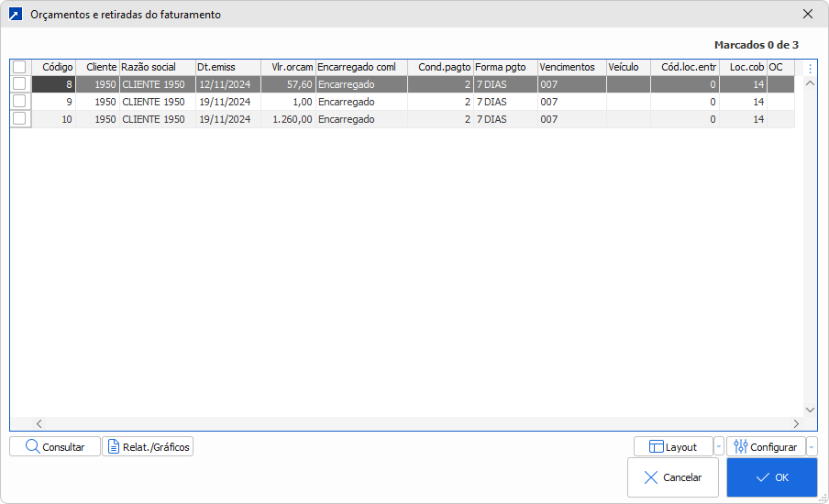Sort by the Dt.emiss column header
The width and height of the screenshot is (829, 504).
(228, 67)
